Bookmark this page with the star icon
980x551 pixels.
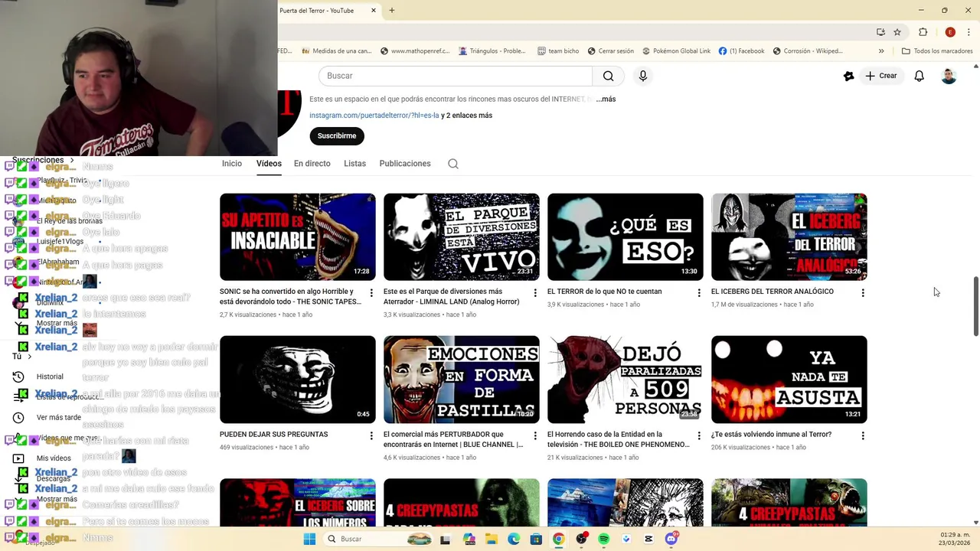(897, 32)
